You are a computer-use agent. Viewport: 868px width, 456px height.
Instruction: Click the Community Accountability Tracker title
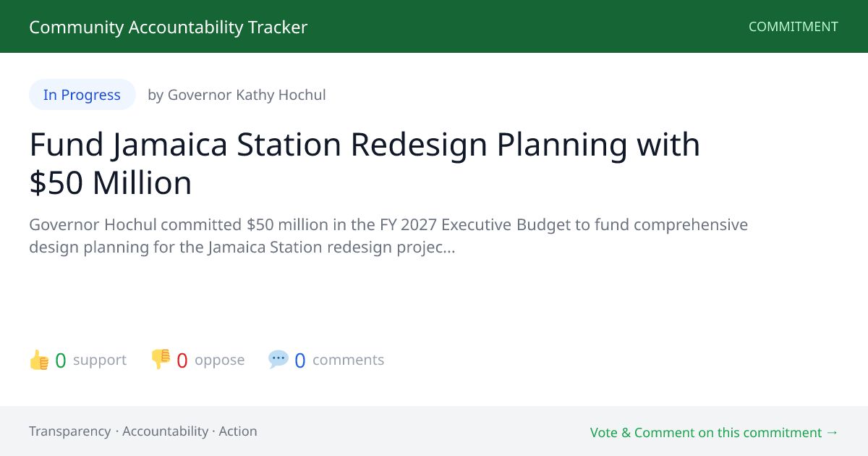(x=169, y=27)
